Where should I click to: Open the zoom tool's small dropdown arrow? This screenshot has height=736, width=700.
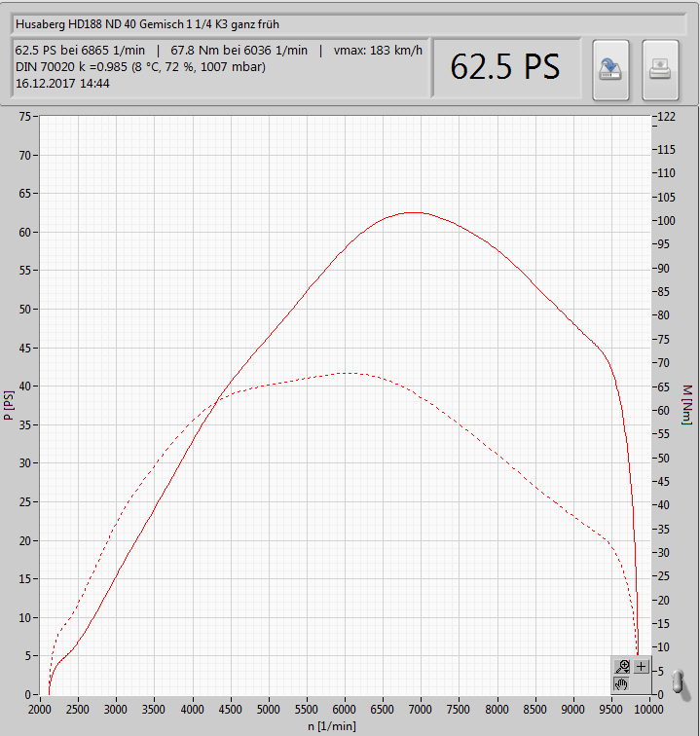coord(626,672)
